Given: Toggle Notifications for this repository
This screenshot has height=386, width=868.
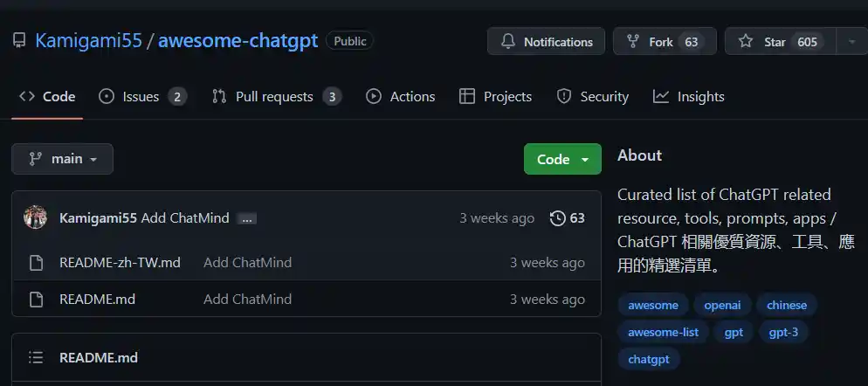Looking at the screenshot, I should tap(546, 42).
